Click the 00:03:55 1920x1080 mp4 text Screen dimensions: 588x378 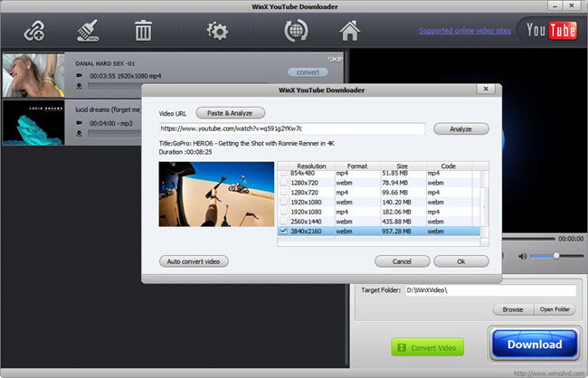125,76
